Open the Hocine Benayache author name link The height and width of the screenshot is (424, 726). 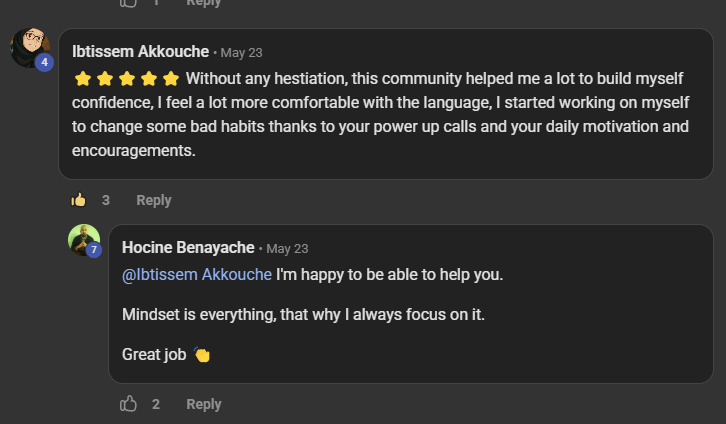point(188,248)
